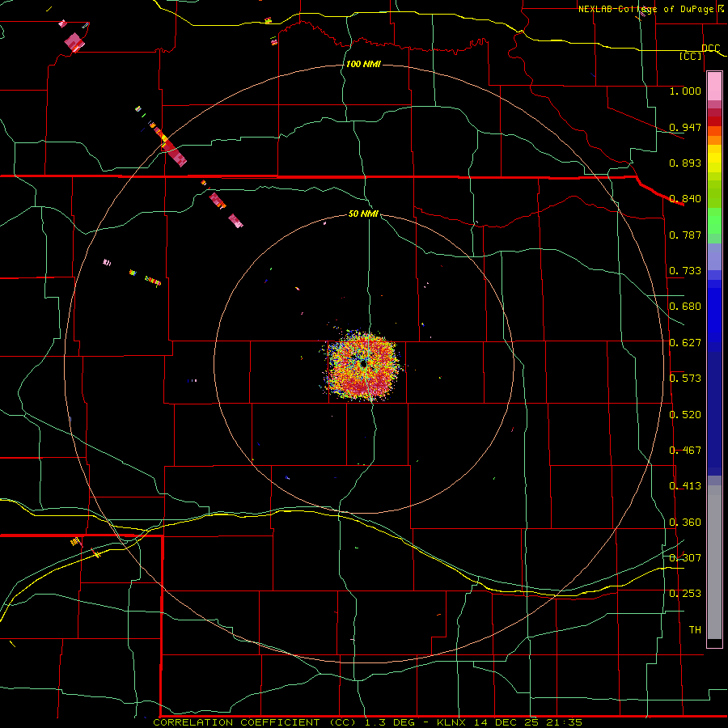
Task: Click the 0.787 scale value
Action: 685,235
